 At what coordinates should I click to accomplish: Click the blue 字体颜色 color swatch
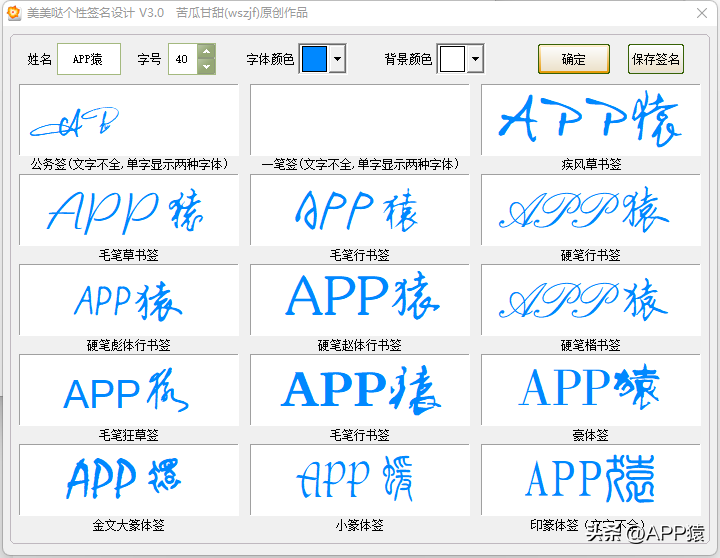point(314,59)
